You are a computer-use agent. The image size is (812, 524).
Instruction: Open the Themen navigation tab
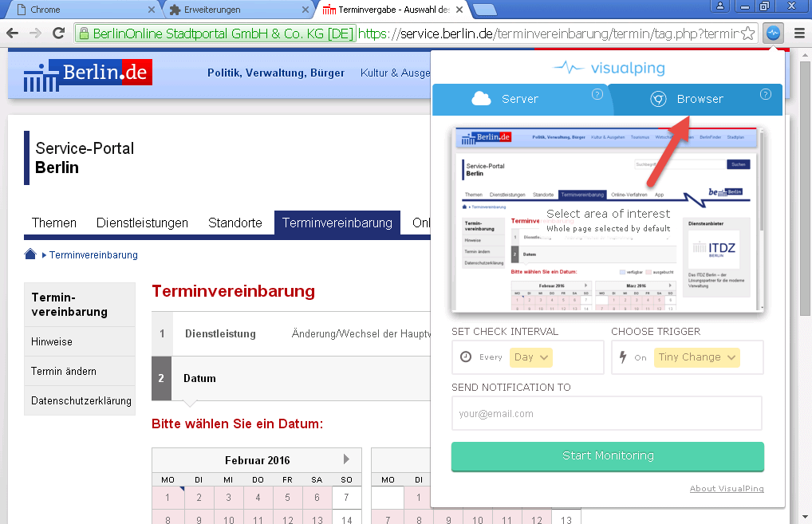click(x=54, y=223)
